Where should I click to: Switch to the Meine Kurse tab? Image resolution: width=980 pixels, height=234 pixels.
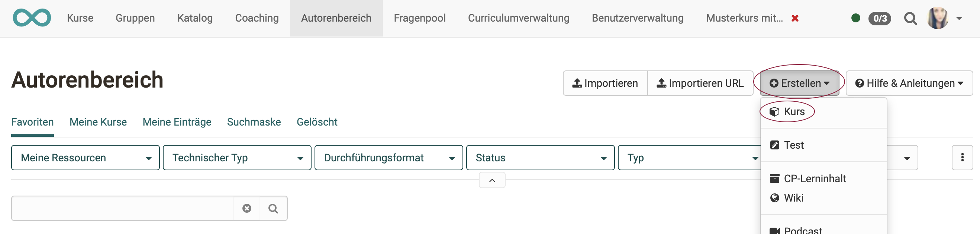tap(98, 122)
